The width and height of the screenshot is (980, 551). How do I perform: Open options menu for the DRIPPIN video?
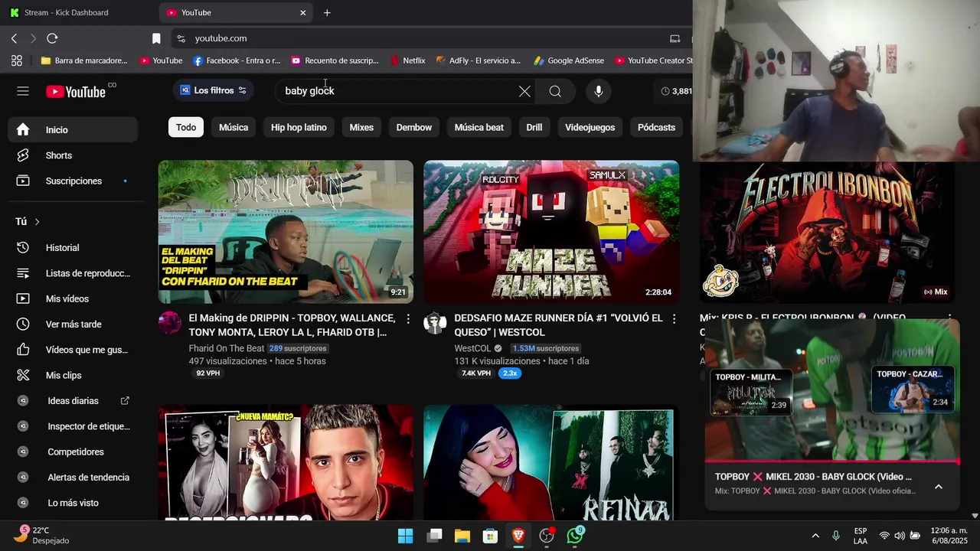pyautogui.click(x=408, y=318)
